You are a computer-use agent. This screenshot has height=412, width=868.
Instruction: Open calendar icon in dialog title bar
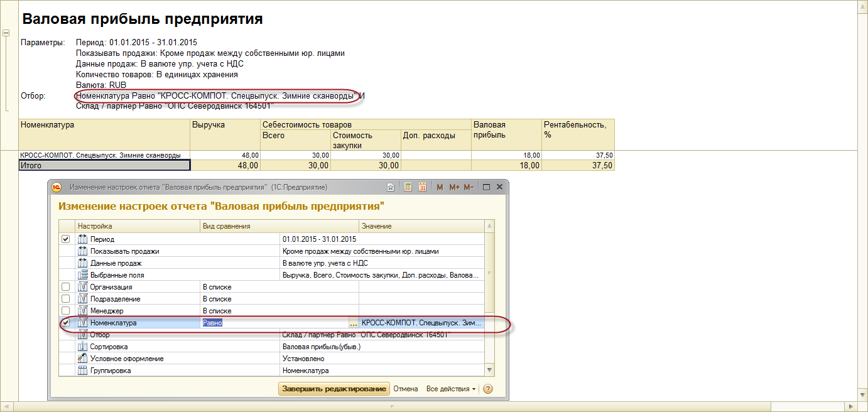[x=423, y=187]
